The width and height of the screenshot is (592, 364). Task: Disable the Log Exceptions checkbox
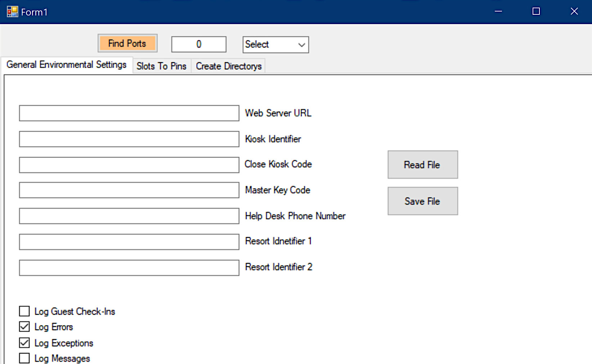point(24,343)
